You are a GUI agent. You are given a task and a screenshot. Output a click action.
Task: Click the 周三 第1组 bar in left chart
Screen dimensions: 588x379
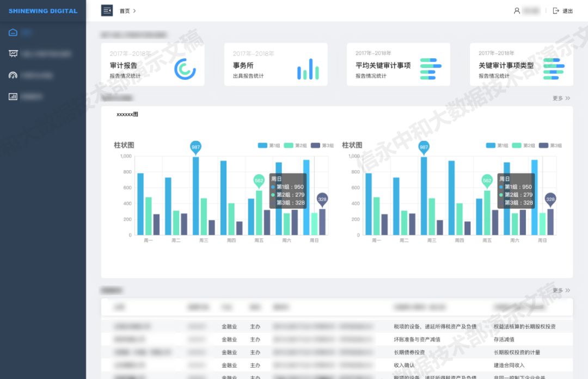[x=196, y=196]
